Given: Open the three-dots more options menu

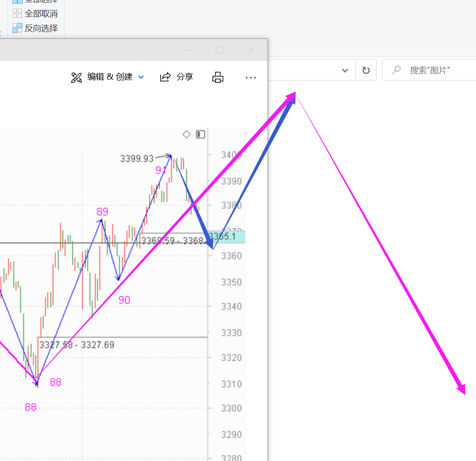Looking at the screenshot, I should (x=250, y=78).
